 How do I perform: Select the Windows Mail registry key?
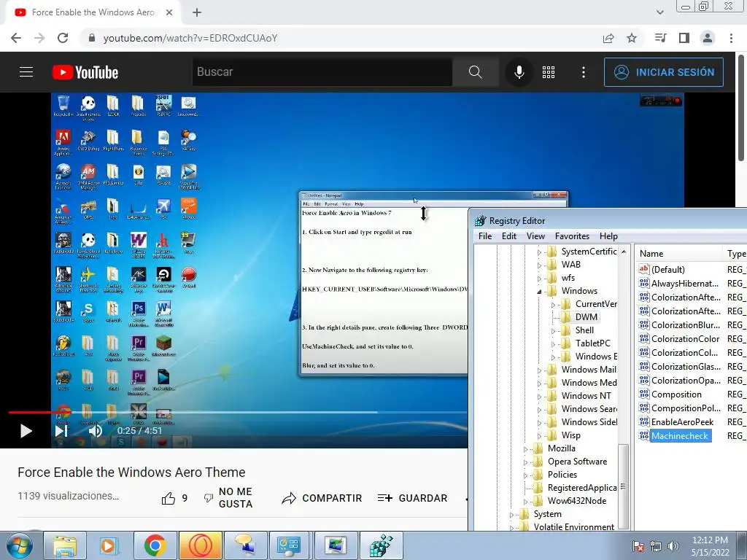coord(589,370)
